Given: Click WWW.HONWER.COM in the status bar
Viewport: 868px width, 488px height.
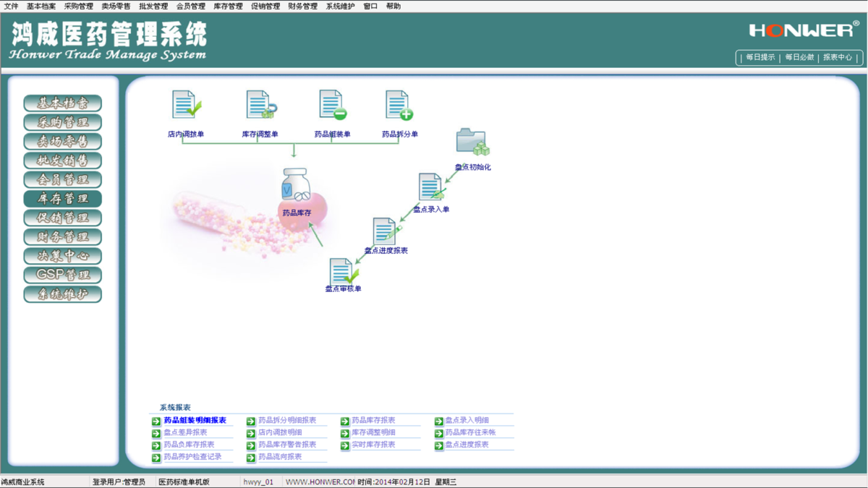Looking at the screenshot, I should (320, 482).
